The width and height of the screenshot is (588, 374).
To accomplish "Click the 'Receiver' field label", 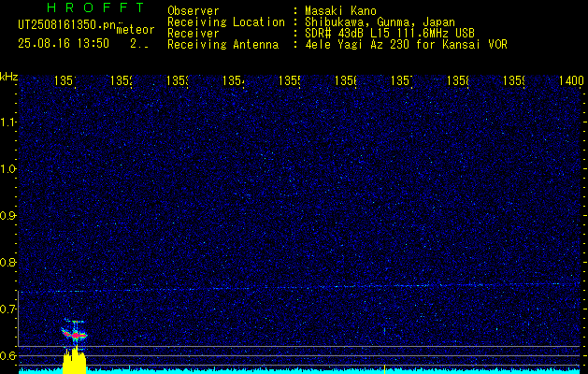I will [194, 34].
